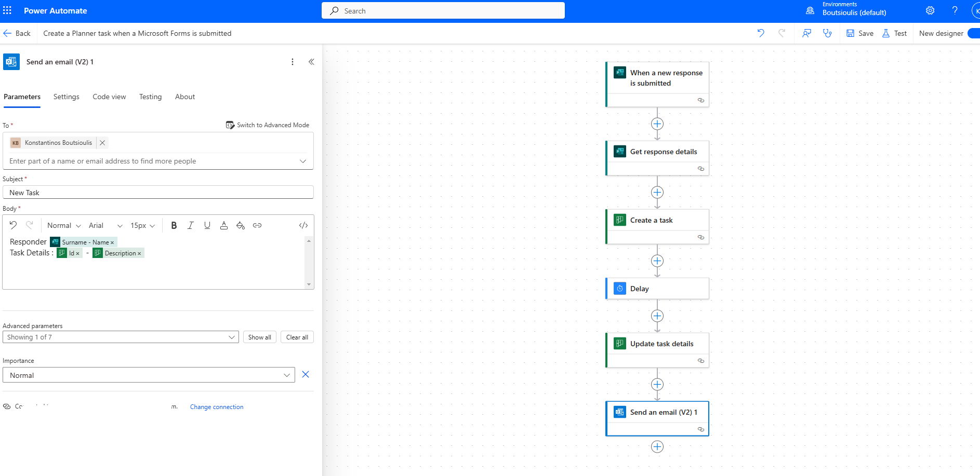Open the Importance Normal dropdown
Screen dimensions: 980x476
(149, 375)
